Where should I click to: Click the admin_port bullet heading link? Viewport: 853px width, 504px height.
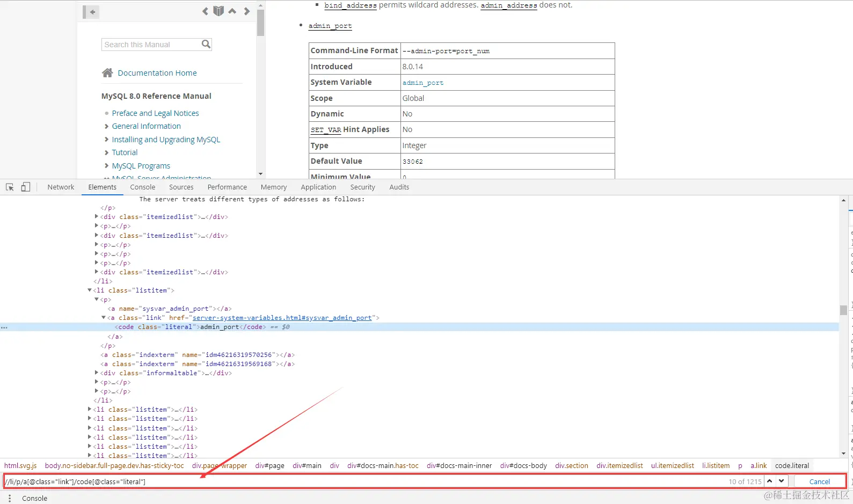pos(330,26)
